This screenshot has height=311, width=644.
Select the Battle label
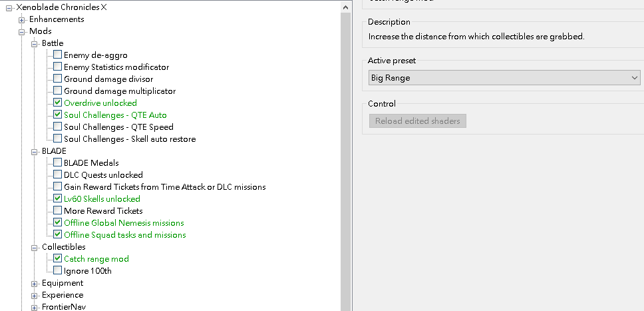pos(53,43)
